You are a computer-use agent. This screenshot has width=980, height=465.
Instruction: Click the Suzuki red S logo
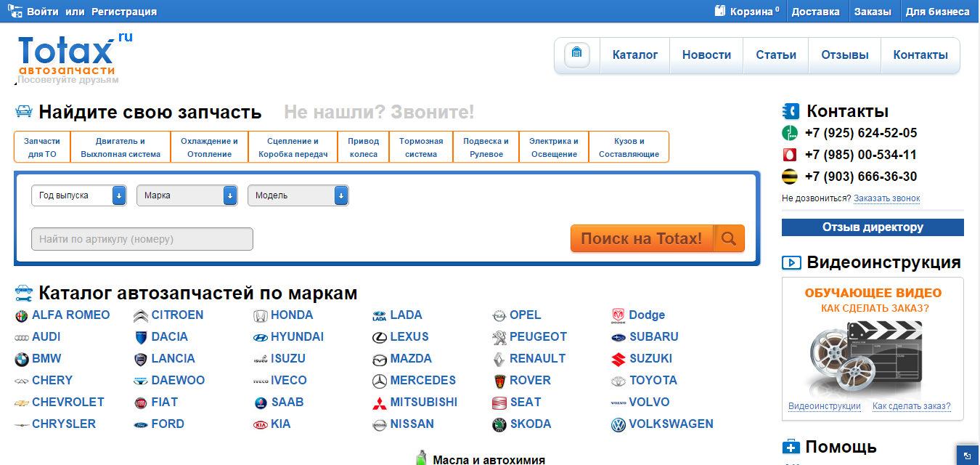point(618,359)
